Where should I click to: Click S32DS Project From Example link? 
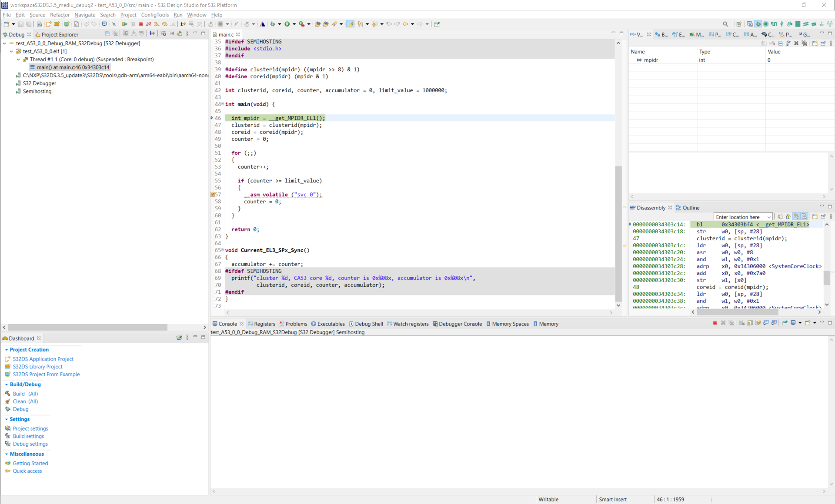pos(46,374)
